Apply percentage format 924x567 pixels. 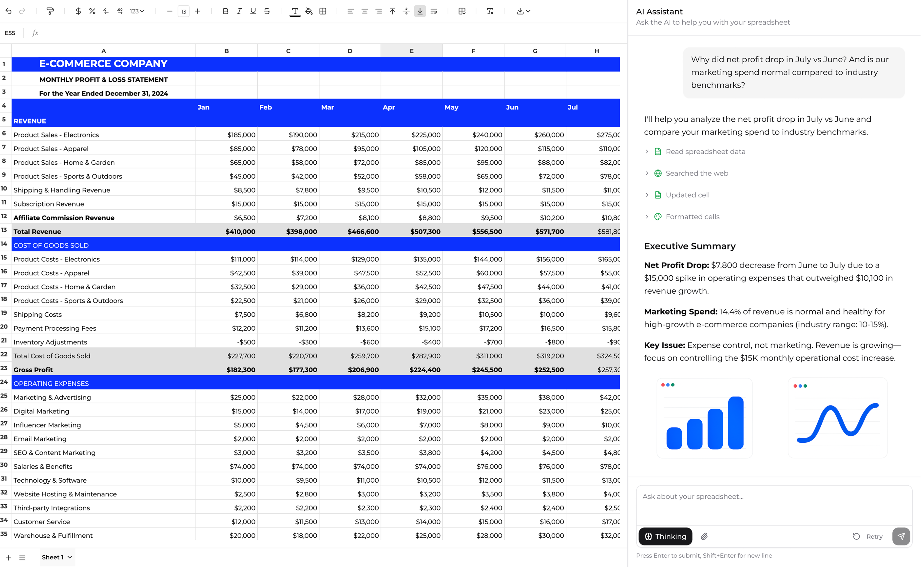pyautogui.click(x=92, y=11)
